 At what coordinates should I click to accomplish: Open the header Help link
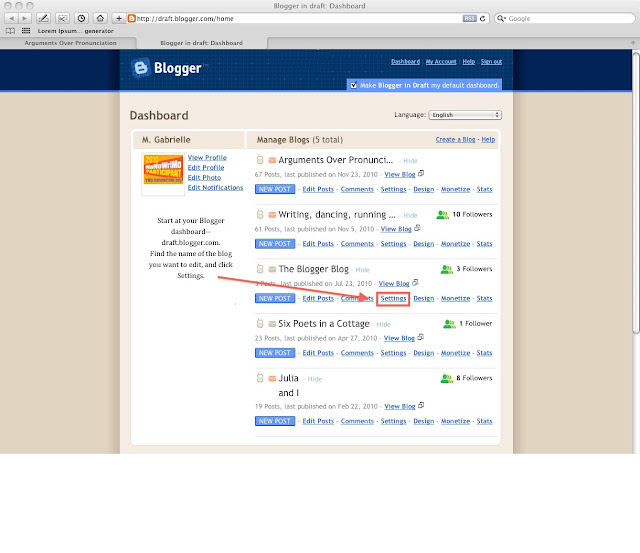pyautogui.click(x=469, y=62)
